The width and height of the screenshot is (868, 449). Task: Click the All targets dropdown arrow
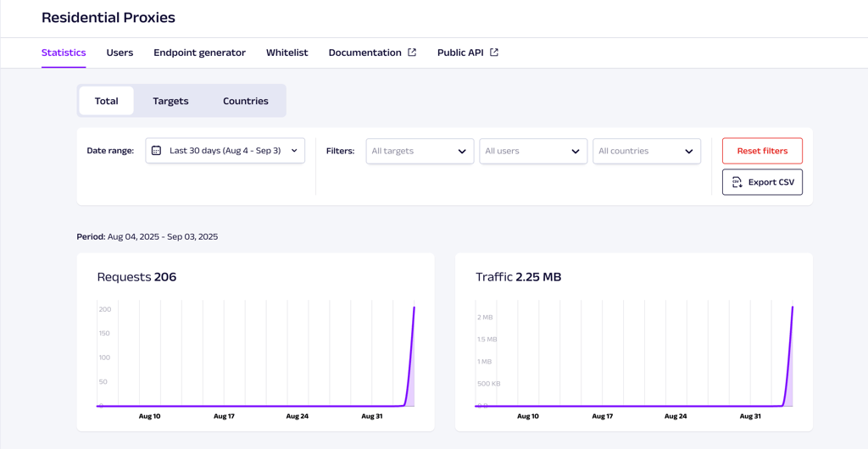[x=462, y=152]
